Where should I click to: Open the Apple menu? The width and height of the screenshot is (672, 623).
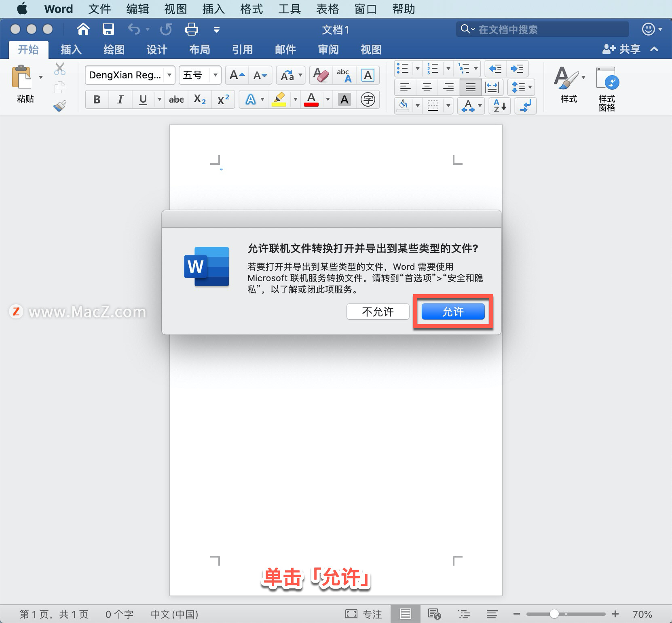click(22, 8)
